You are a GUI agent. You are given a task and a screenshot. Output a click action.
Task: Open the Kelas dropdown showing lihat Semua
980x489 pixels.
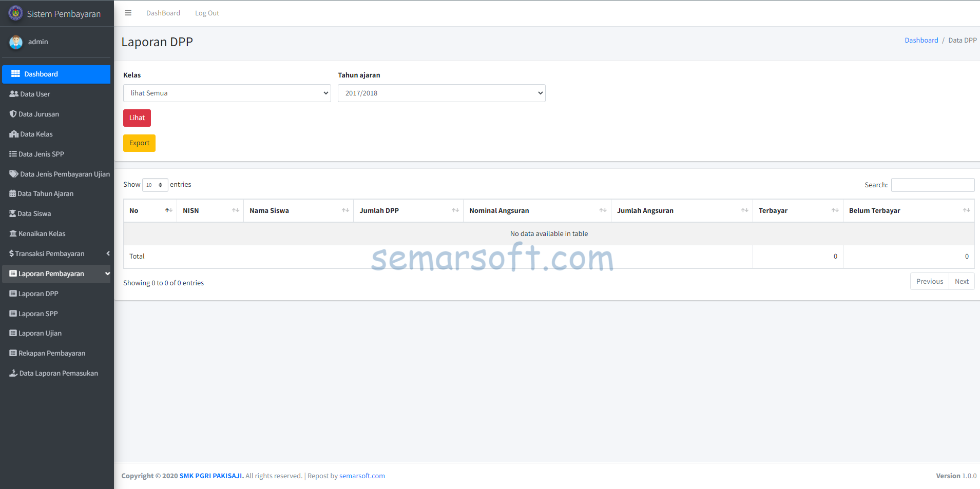pyautogui.click(x=227, y=93)
